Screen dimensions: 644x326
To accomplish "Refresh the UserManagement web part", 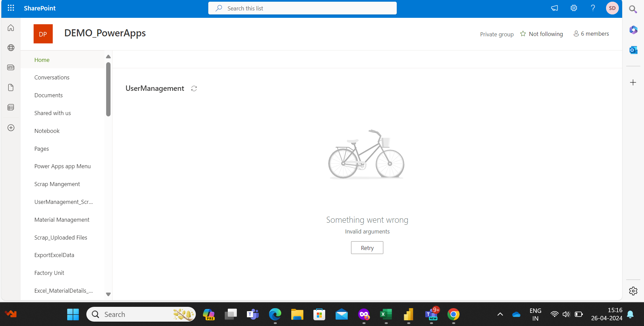I will click(194, 88).
